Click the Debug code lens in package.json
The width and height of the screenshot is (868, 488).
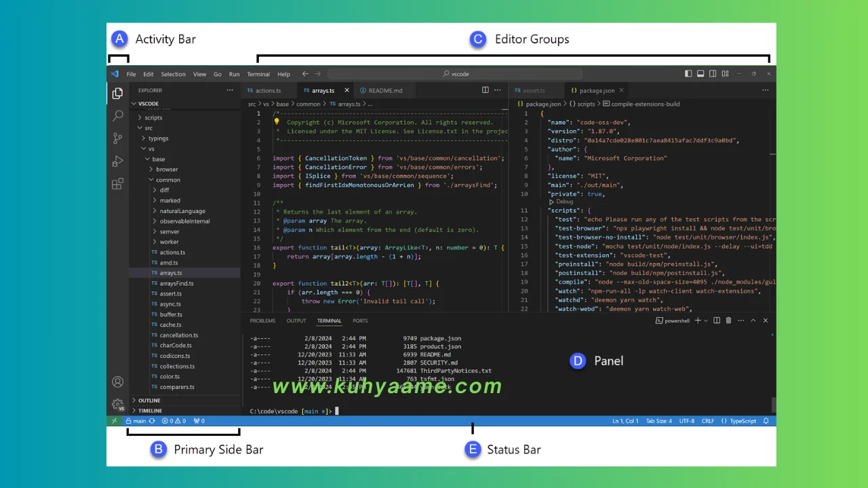(561, 202)
